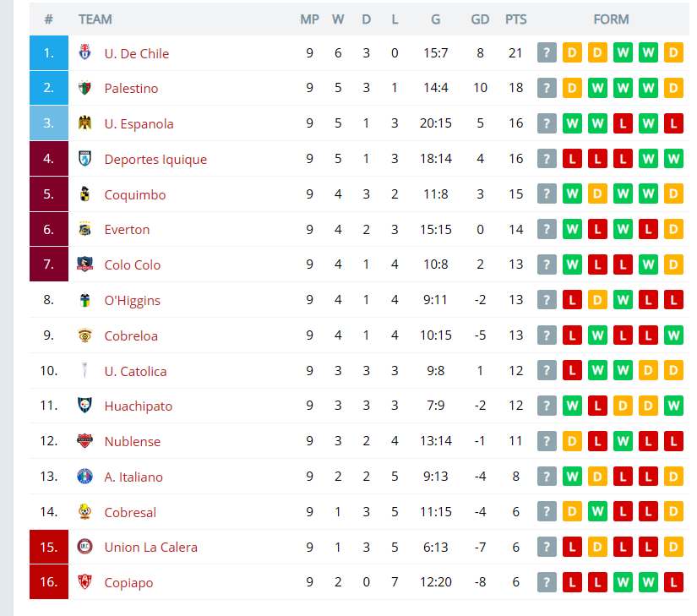Click Coquimbo's first green W form badge
697x616 pixels.
(572, 194)
